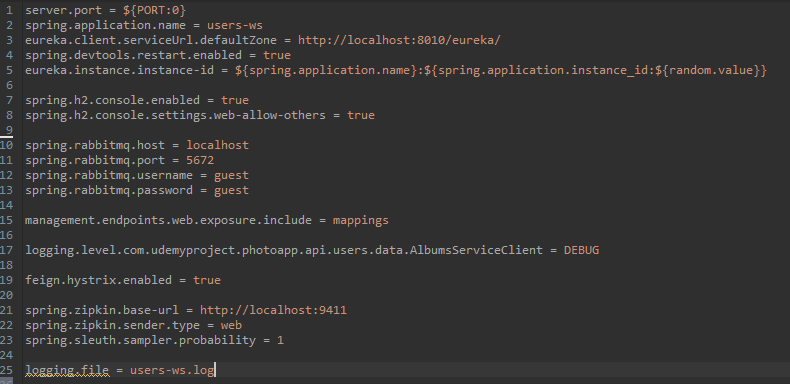Click line number 17 in gutter
This screenshot has width=790, height=384.
click(x=7, y=250)
